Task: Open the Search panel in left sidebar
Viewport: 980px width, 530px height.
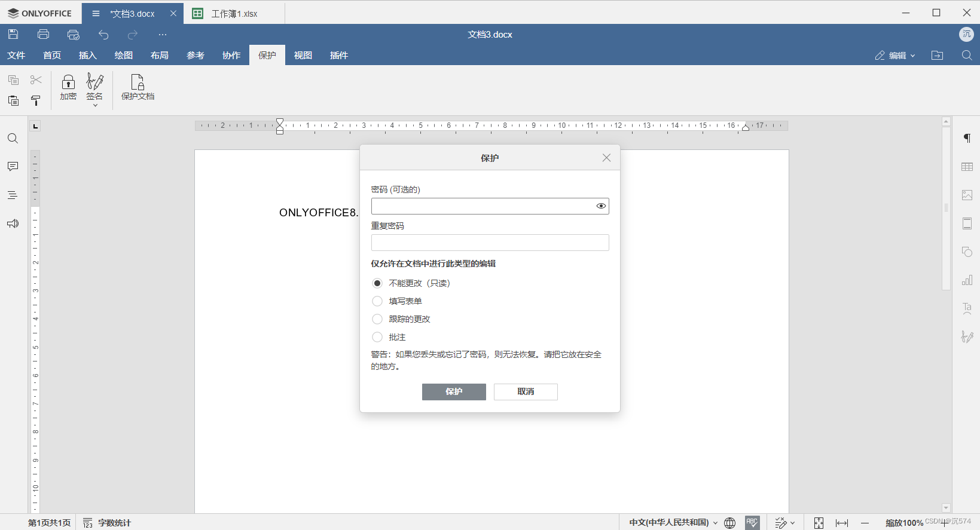Action: [x=13, y=139]
